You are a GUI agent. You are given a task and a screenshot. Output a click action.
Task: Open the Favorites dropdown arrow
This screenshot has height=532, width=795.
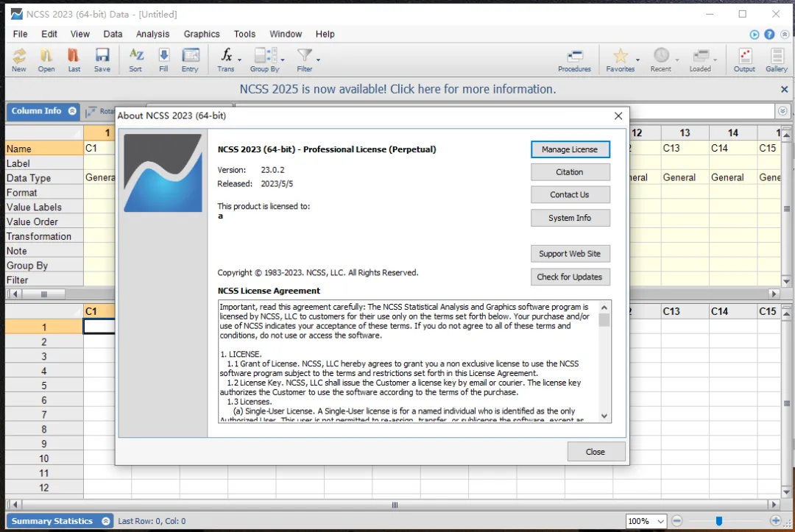tap(637, 60)
